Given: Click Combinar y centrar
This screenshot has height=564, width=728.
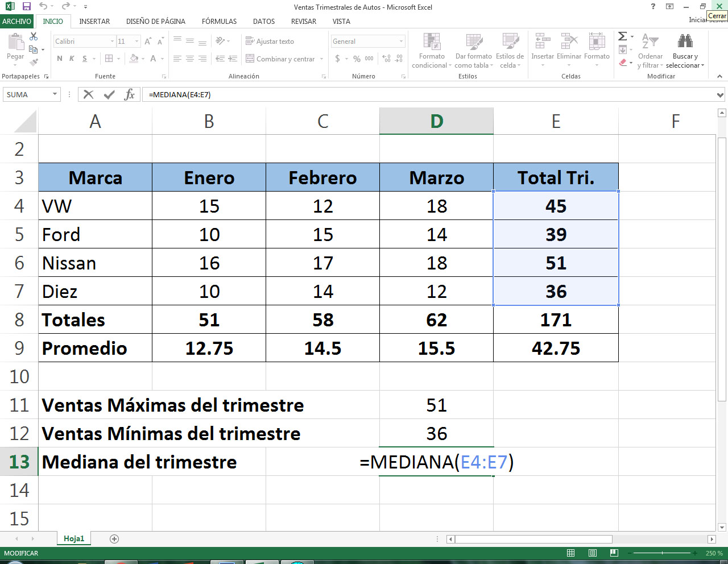Looking at the screenshot, I should (279, 59).
